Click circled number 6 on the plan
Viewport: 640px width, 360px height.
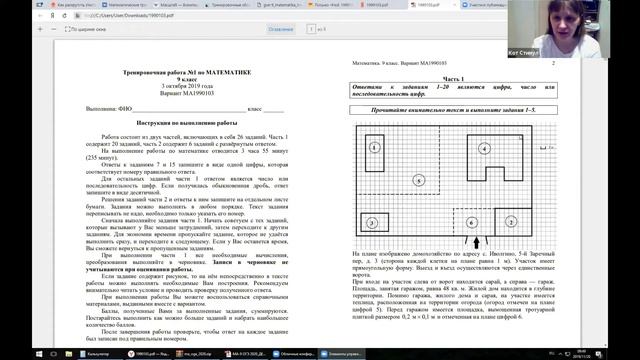coord(472,223)
